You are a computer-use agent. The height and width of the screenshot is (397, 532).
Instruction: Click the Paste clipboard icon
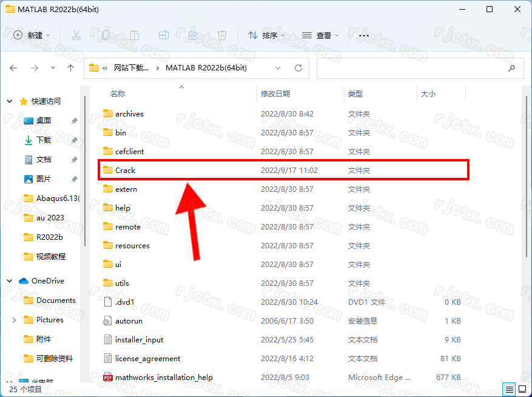coord(135,35)
